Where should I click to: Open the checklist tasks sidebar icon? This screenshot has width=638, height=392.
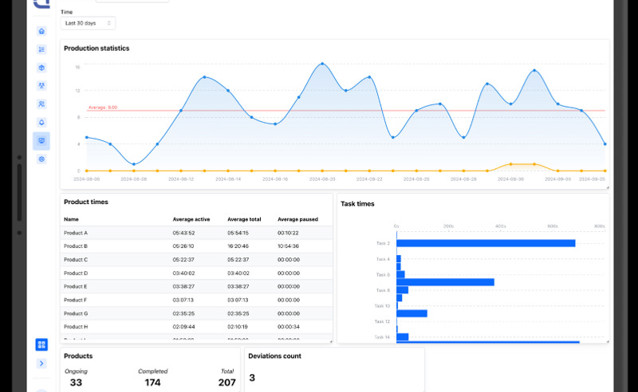click(42, 50)
